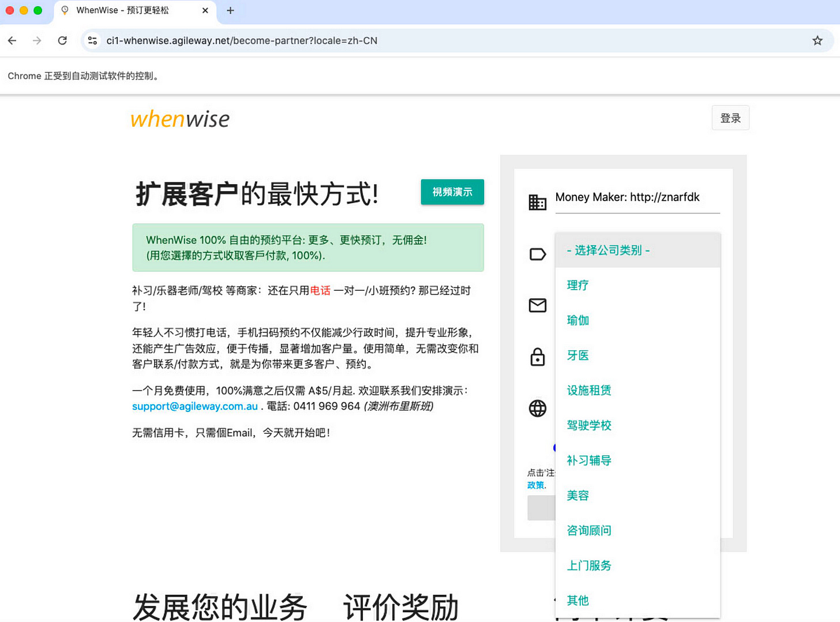The image size is (840, 622).
Task: Choose 其他 from category list
Action: tap(637, 601)
